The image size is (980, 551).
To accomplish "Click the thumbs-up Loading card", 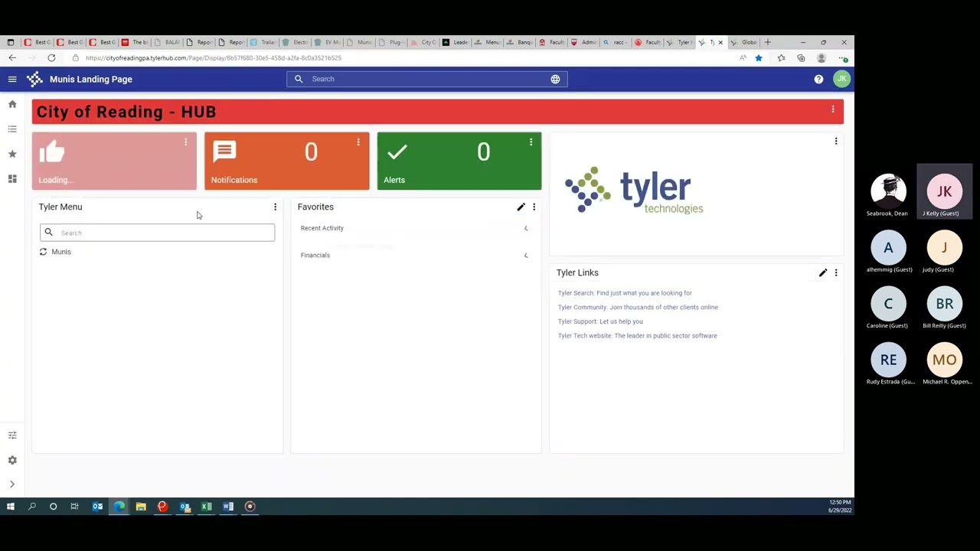I will coord(114,161).
